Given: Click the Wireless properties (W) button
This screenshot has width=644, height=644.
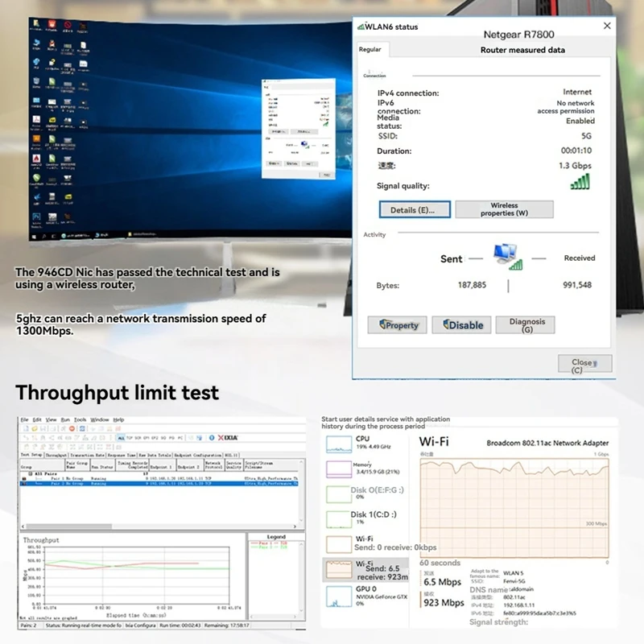Looking at the screenshot, I should tap(505, 209).
